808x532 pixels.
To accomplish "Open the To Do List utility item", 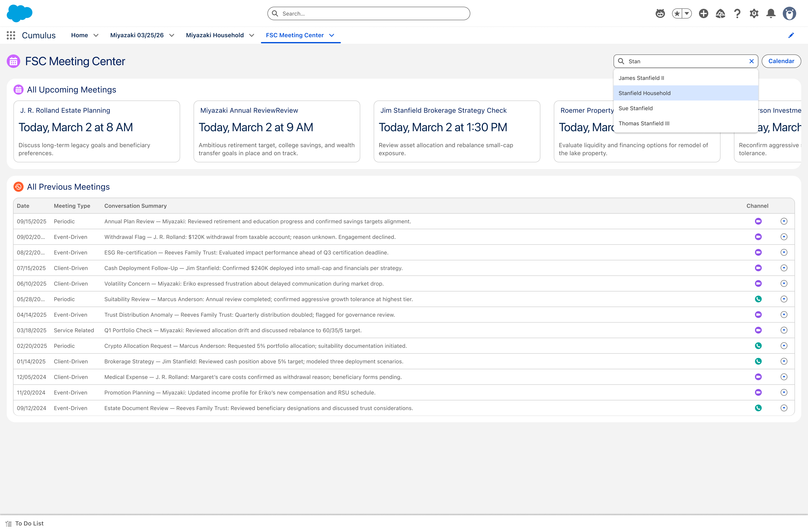I will tap(24, 524).
